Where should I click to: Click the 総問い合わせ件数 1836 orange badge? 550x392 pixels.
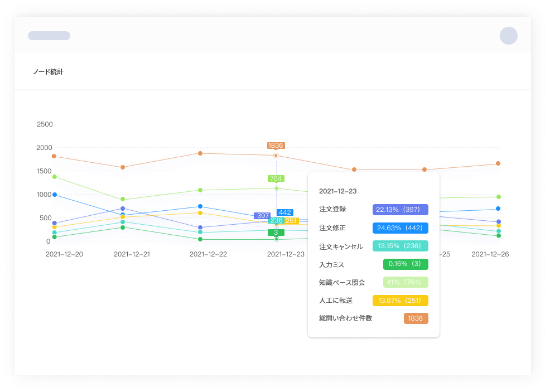(416, 318)
